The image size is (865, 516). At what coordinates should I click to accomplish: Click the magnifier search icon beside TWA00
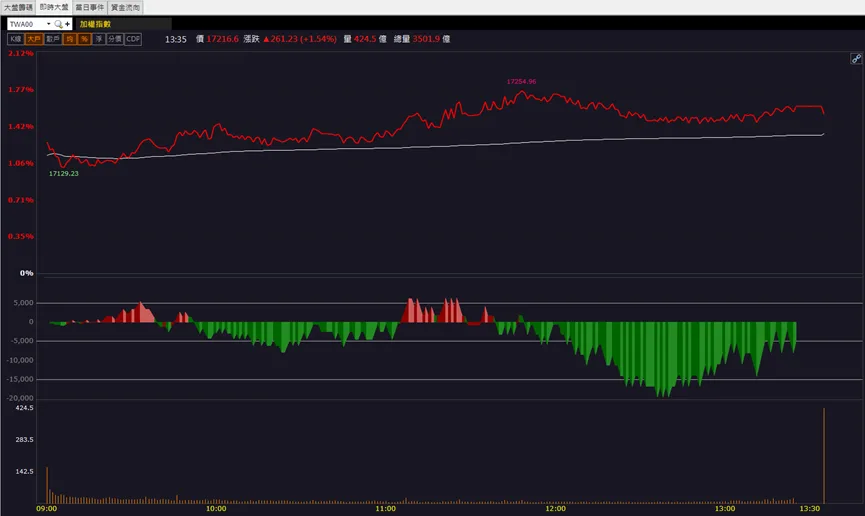point(58,24)
